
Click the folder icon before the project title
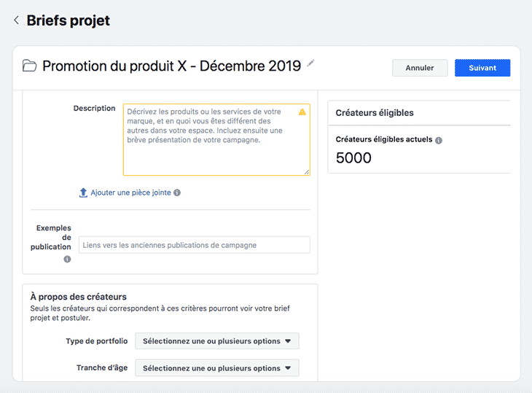click(29, 66)
